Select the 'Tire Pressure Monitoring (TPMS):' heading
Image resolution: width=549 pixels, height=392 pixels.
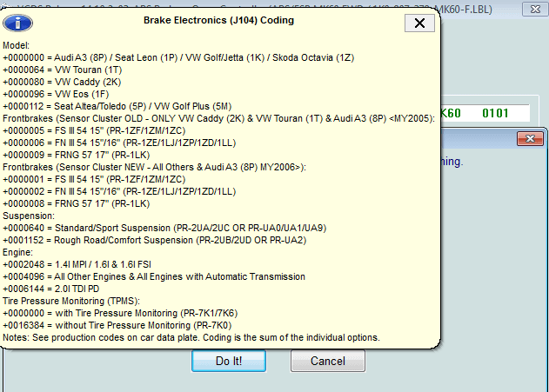click(x=71, y=301)
